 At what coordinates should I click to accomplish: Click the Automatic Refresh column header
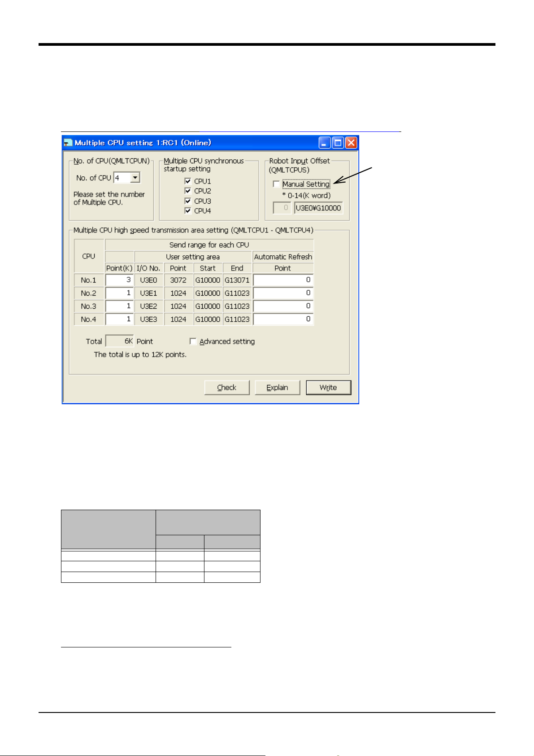click(x=283, y=257)
